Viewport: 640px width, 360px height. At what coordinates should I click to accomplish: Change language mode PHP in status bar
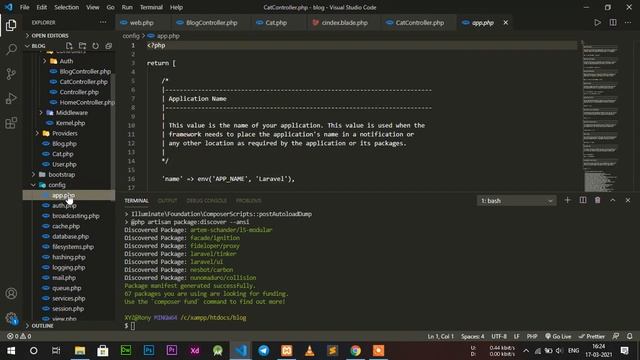(532, 336)
